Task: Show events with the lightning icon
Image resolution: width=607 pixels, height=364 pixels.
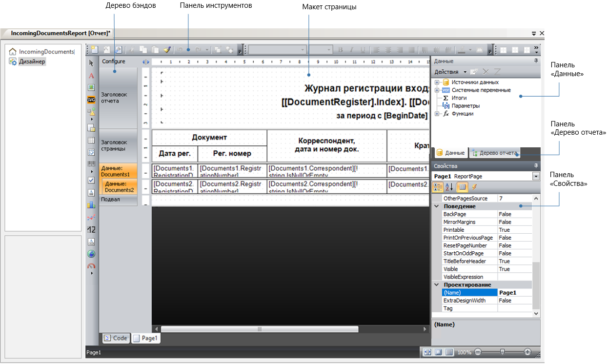Action: (x=474, y=187)
